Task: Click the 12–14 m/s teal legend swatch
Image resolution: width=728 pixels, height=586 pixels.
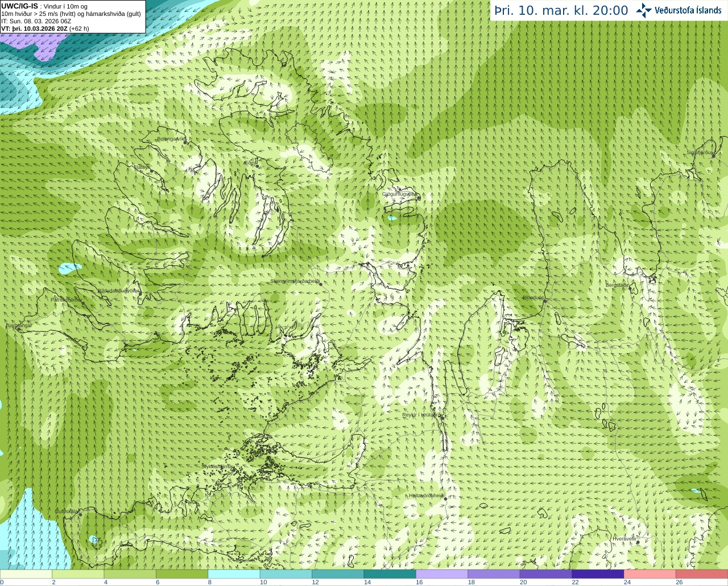Action: coord(338,574)
